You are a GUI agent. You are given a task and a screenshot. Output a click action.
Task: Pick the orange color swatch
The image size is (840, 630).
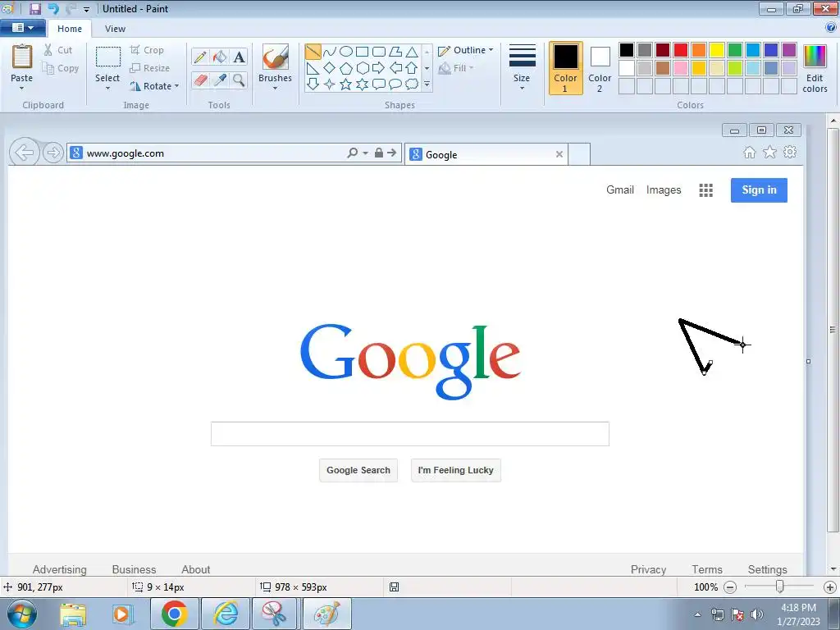click(x=699, y=50)
